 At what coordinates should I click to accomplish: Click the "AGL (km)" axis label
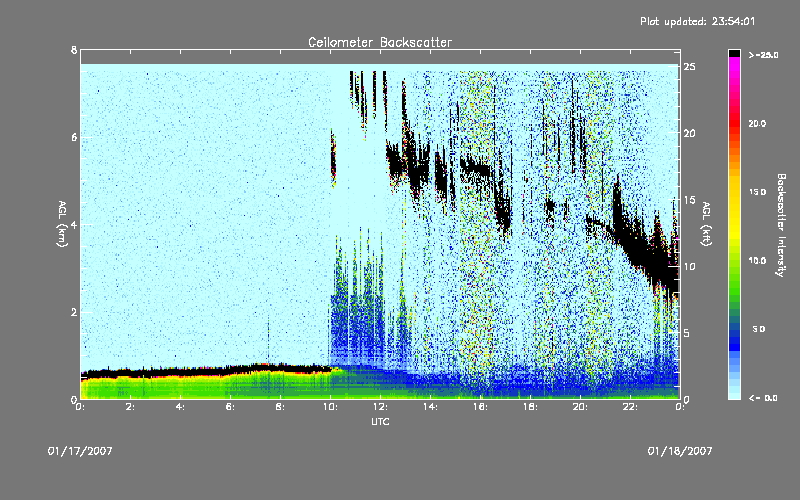(x=62, y=224)
